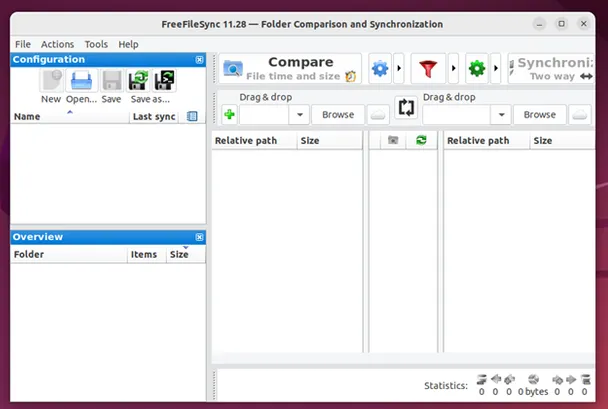608x409 pixels.
Task: Click the right Browse button
Action: click(x=540, y=115)
